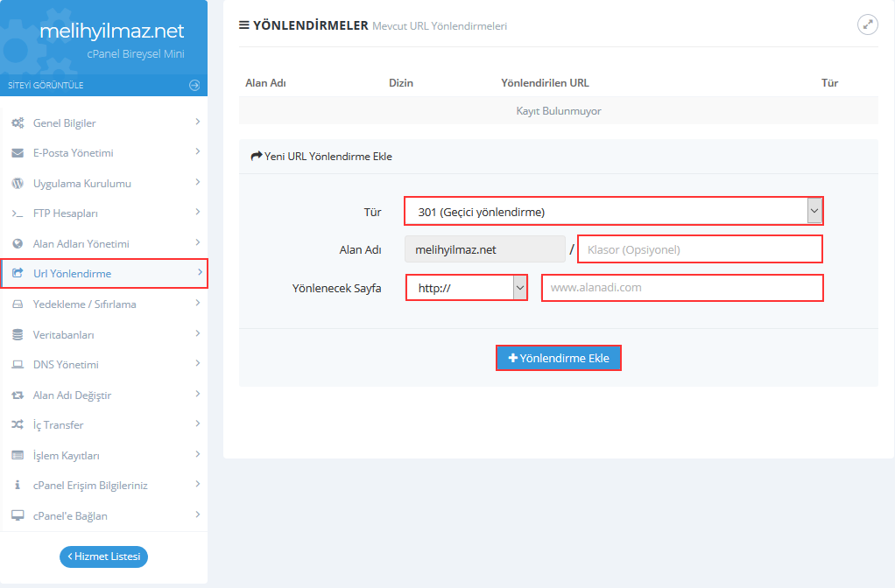Click the shuffle icon for İç Transfer
The width and height of the screenshot is (895, 588).
[x=17, y=425]
